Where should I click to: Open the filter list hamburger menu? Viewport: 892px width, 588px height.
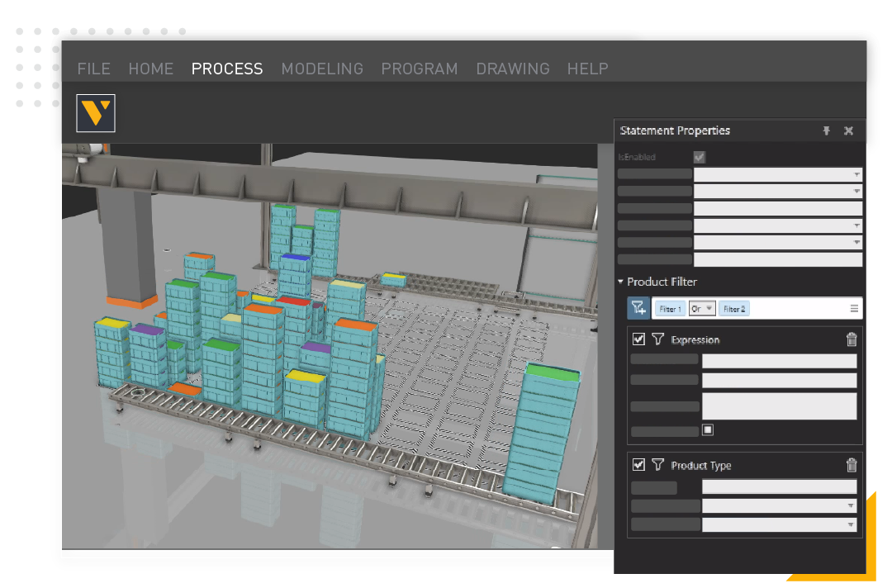(854, 309)
